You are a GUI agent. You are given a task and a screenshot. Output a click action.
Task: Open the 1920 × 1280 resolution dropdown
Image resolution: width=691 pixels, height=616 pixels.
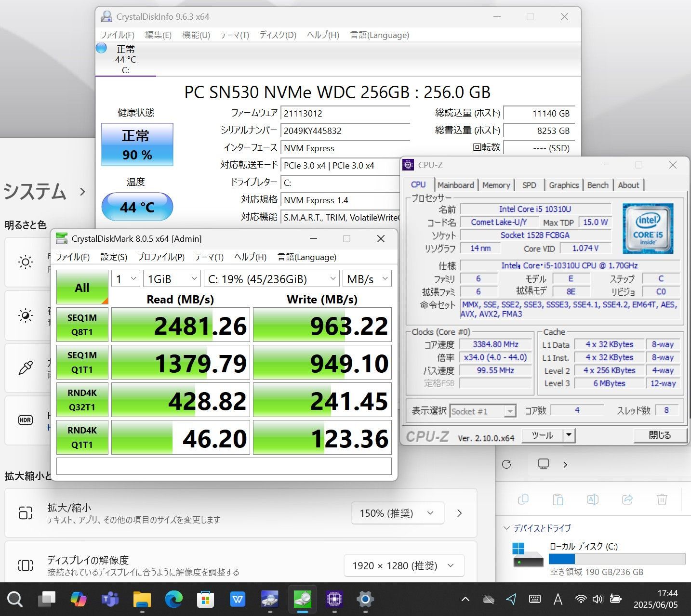tap(404, 565)
